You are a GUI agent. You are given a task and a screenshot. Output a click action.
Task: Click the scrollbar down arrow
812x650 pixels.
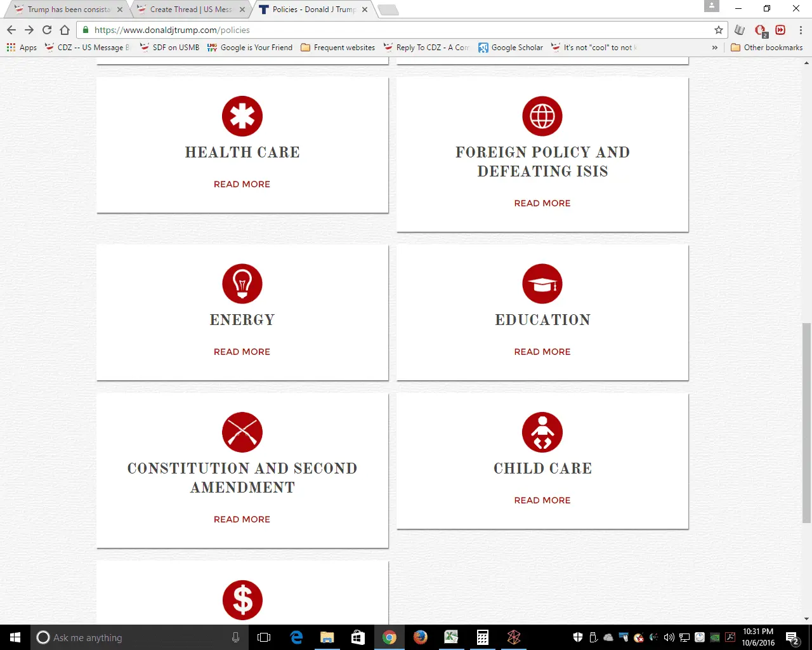[806, 620]
